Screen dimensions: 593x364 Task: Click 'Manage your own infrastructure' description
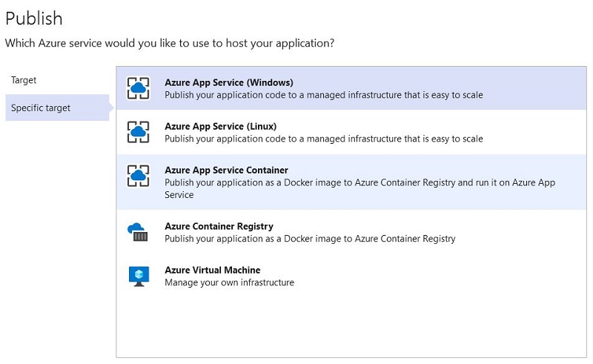coord(229,282)
